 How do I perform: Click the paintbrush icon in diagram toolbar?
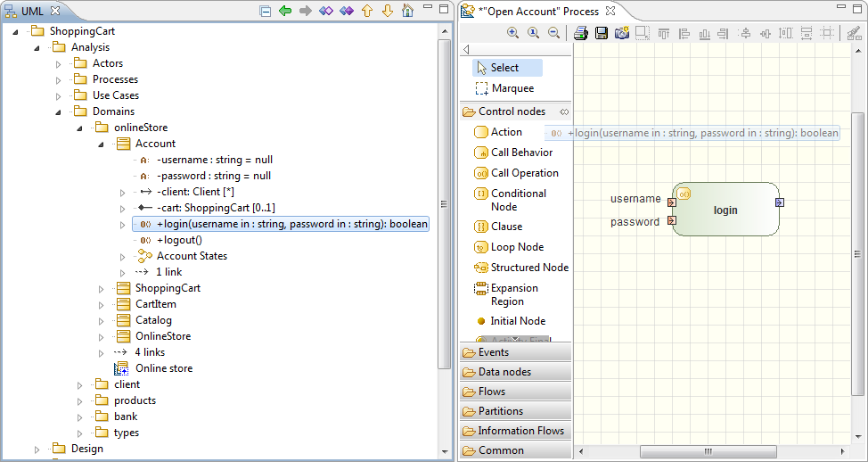pos(854,33)
